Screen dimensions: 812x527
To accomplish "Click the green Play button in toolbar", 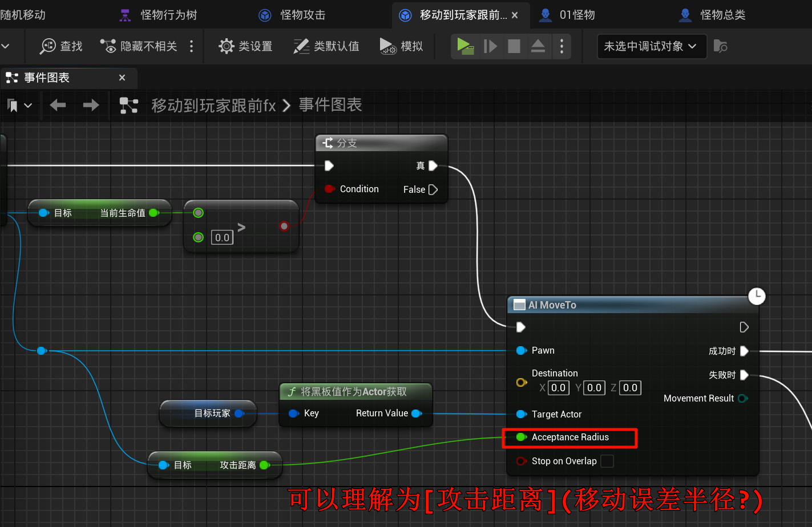I will 465,46.
